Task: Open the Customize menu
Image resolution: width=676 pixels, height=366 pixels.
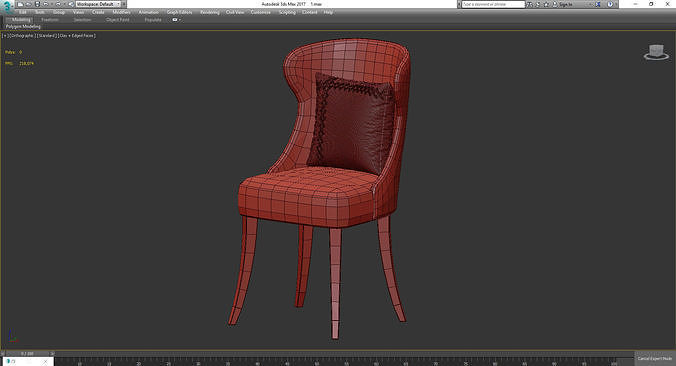Action: click(261, 13)
